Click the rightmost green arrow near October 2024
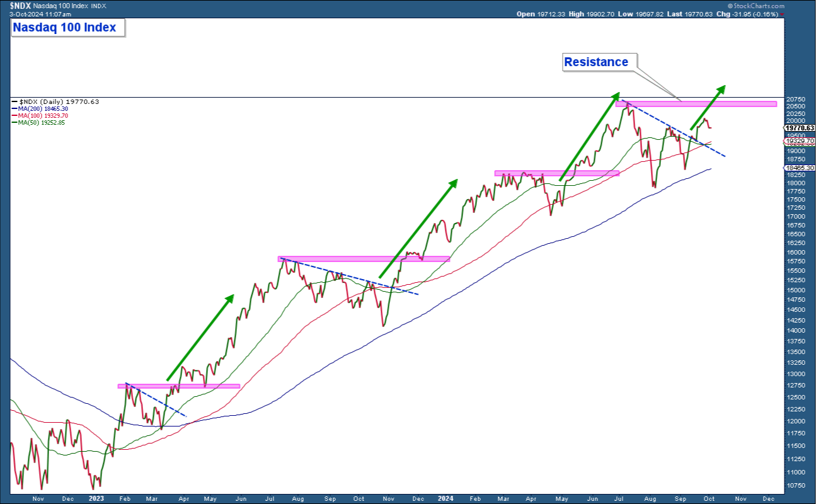 [x=707, y=106]
